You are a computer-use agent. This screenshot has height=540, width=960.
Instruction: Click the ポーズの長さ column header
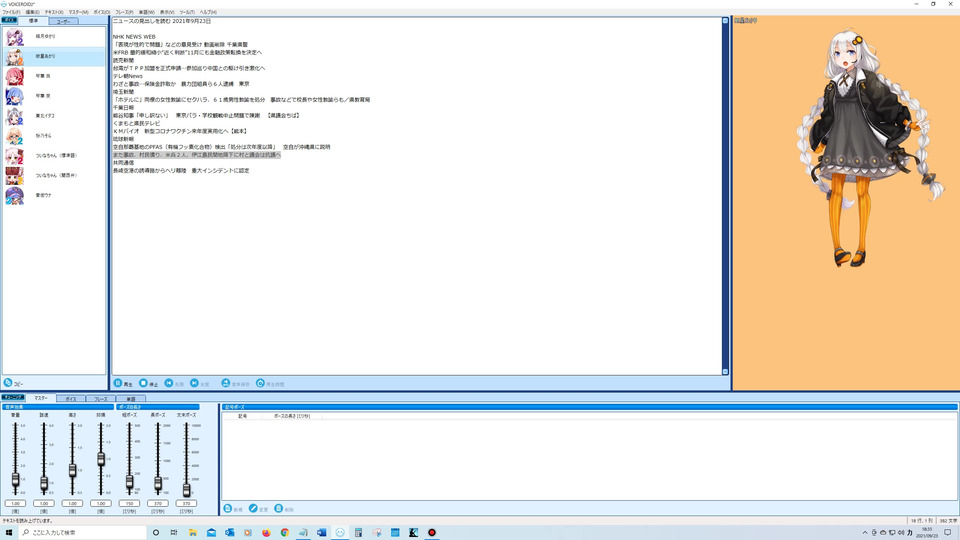tap(292, 416)
